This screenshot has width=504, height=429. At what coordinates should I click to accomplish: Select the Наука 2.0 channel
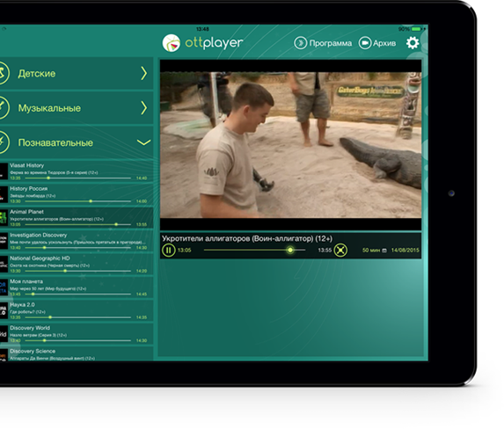tap(77, 310)
